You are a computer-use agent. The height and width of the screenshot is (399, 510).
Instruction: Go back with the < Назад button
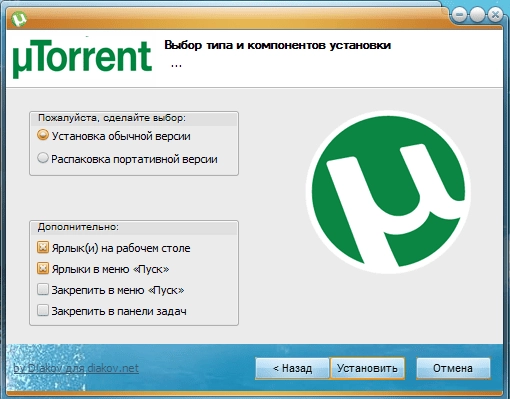tap(292, 368)
